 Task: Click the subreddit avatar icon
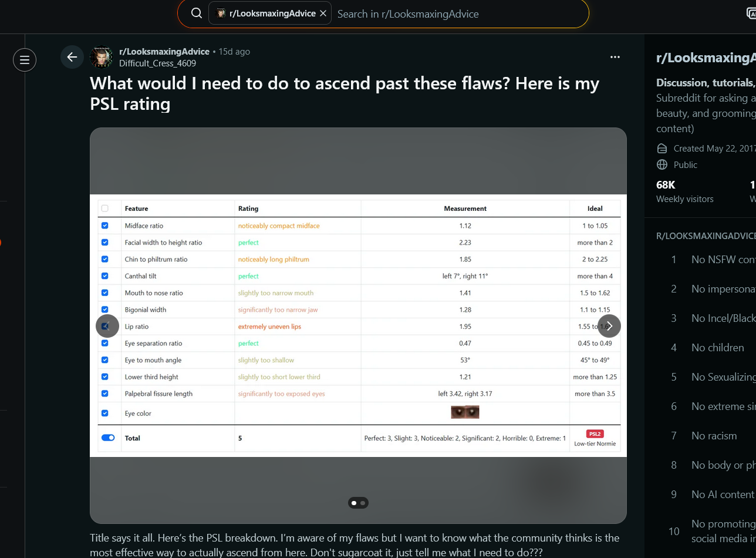(101, 57)
